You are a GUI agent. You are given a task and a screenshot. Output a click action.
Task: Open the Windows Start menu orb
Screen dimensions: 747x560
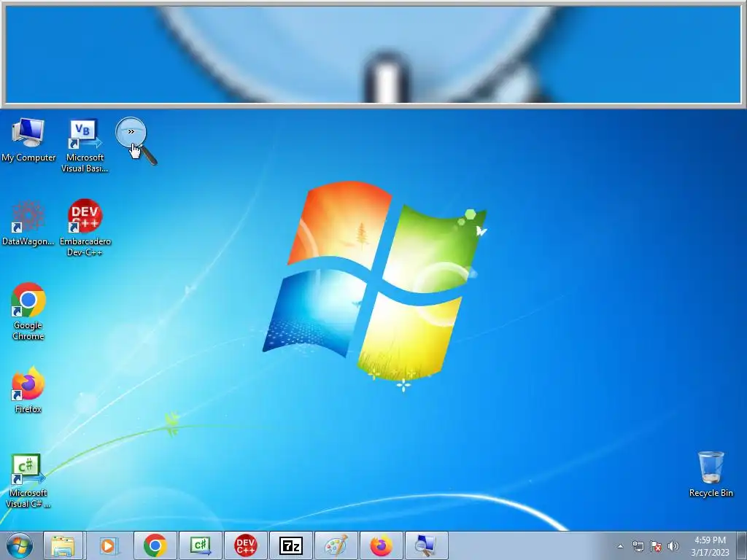(20, 545)
